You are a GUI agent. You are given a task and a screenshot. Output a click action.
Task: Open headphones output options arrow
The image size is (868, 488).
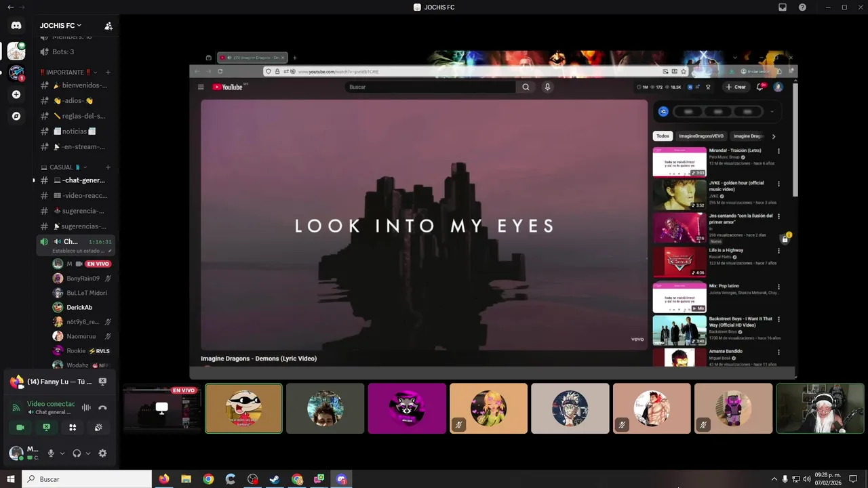click(88, 453)
